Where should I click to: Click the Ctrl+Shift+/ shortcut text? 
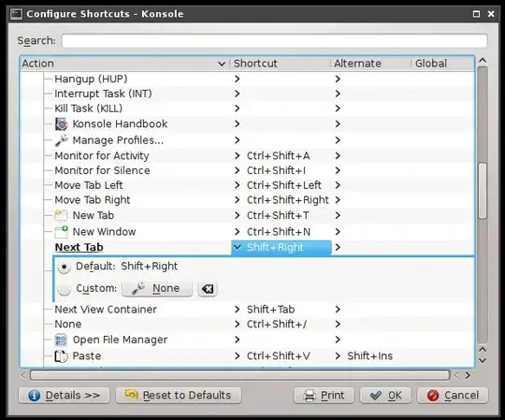(x=277, y=324)
